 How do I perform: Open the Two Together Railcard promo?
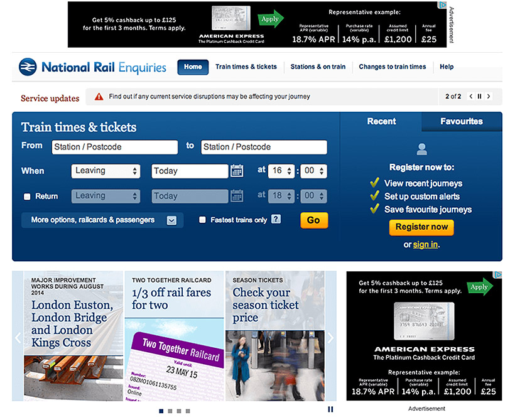(175, 336)
